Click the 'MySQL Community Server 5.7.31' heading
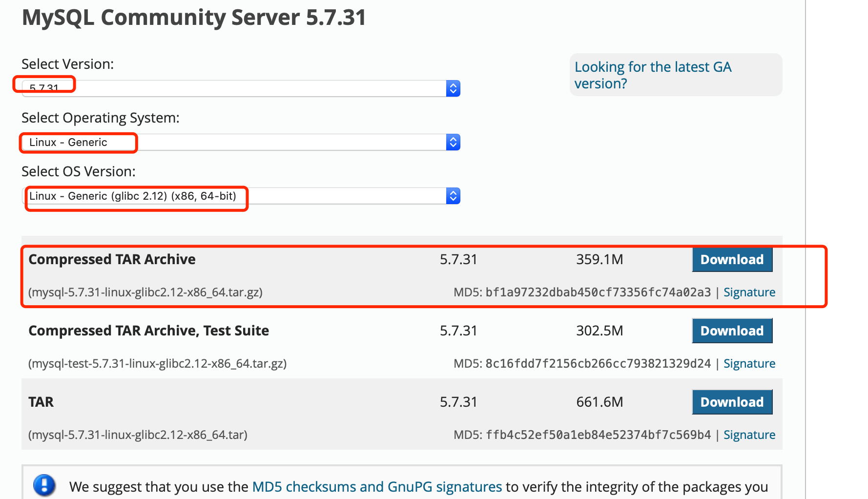This screenshot has width=868, height=499. [x=194, y=18]
